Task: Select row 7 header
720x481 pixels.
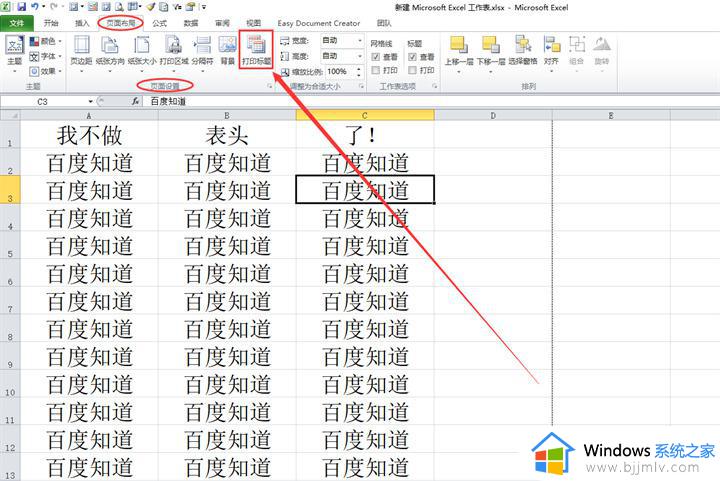Action: click(x=10, y=301)
